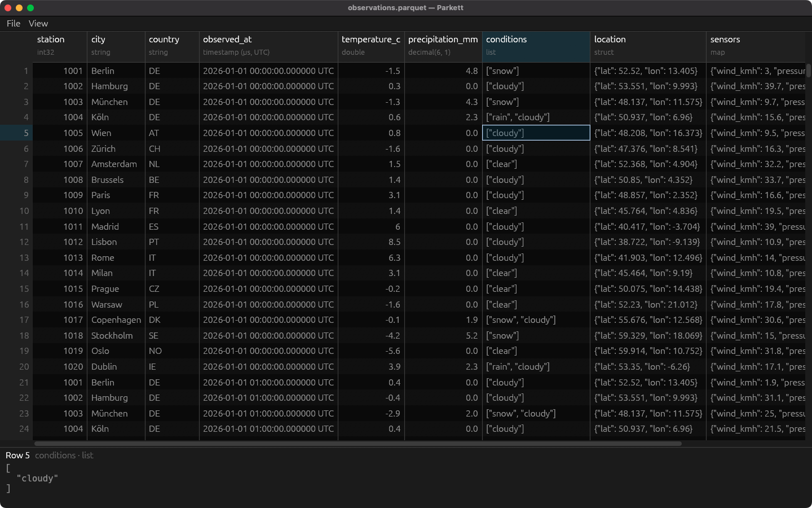Select the temperature_c column header
The height and width of the screenshot is (508, 812).
click(x=371, y=46)
